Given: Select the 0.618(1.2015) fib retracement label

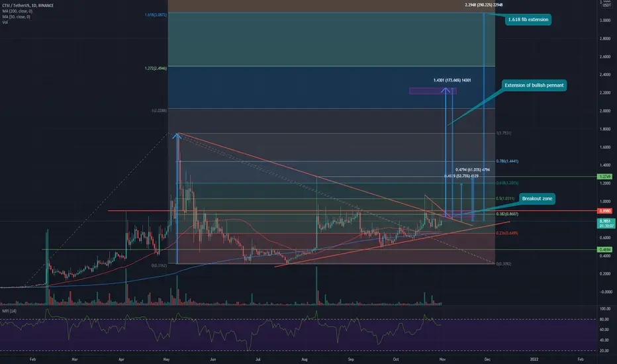Looking at the screenshot, I should [507, 183].
